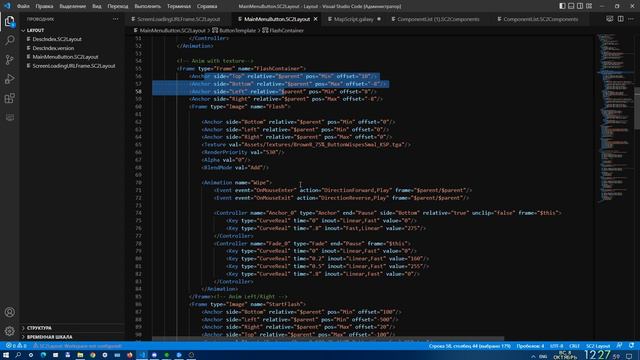
Task: Open the Справка menu
Action: (207, 6)
